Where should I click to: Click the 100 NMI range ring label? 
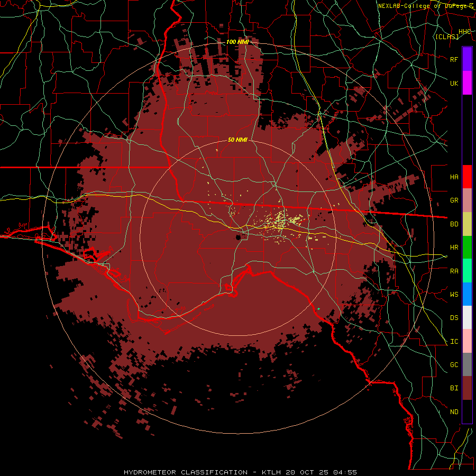[237, 42]
